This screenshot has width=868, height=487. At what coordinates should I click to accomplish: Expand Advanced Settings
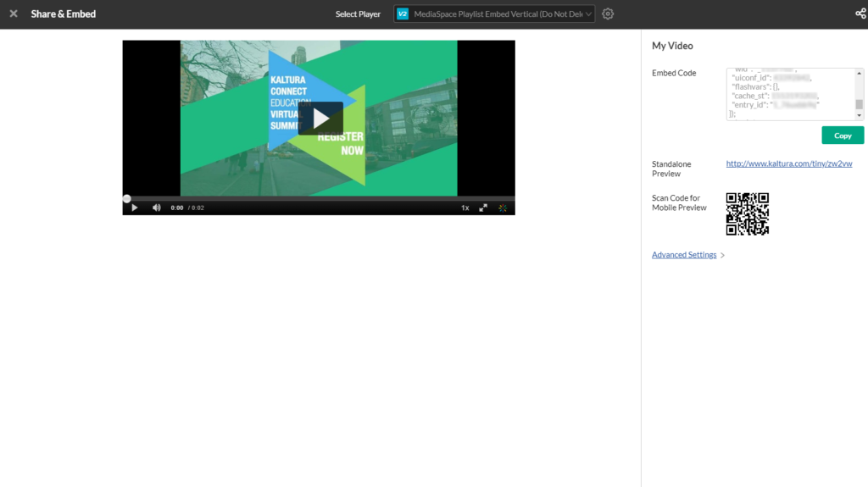coord(684,255)
